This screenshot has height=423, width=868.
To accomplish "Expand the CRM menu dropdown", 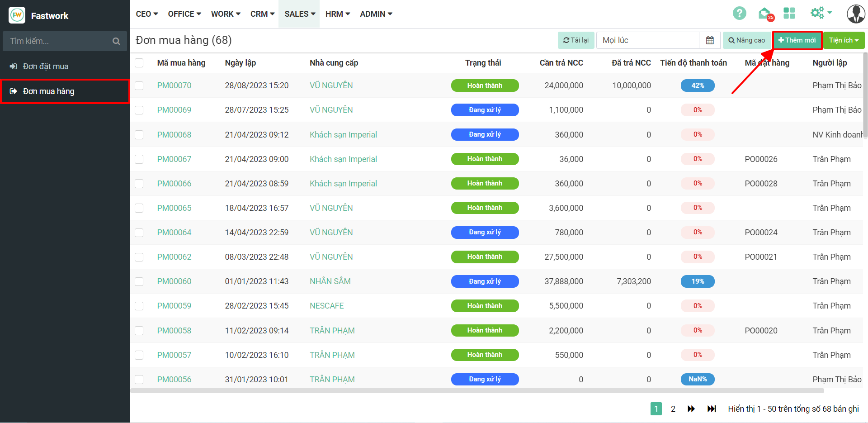I will (x=262, y=14).
